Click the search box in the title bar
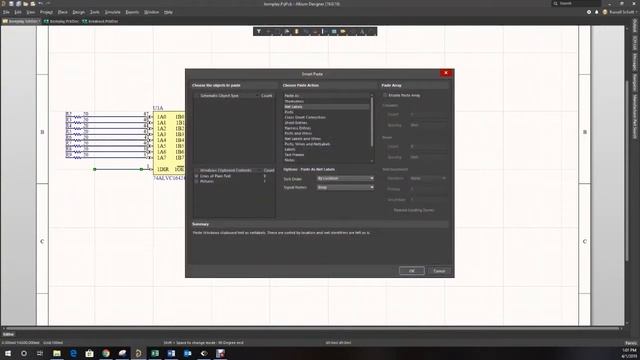This screenshot has width=640, height=360. click(x=576, y=4)
